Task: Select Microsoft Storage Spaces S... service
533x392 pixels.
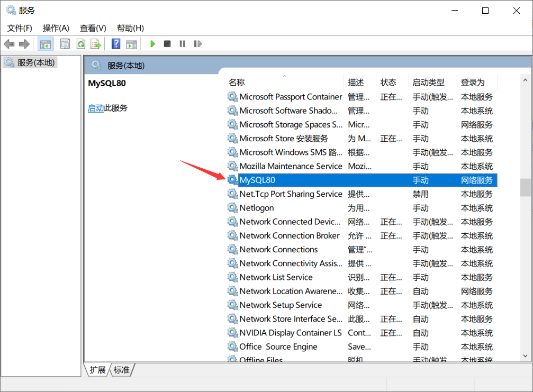Action: click(x=362, y=125)
